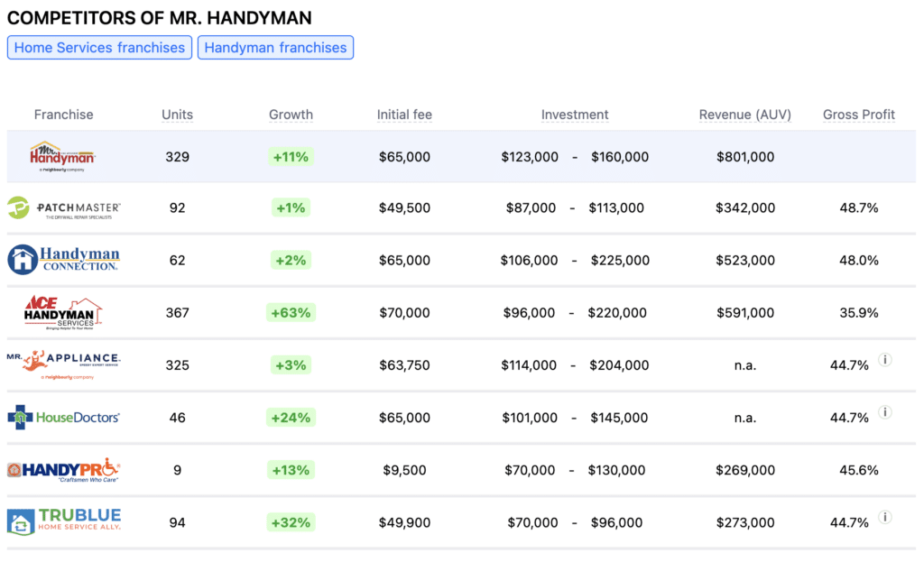Click the +13% growth badge

(x=291, y=470)
